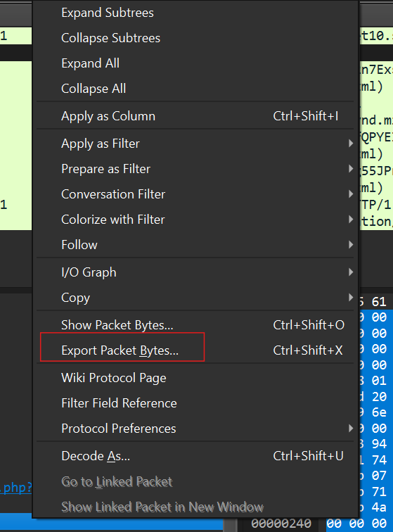Screen dimensions: 393x532
Task: Select Expand Subtrees menu entry
Action: [195, 13]
